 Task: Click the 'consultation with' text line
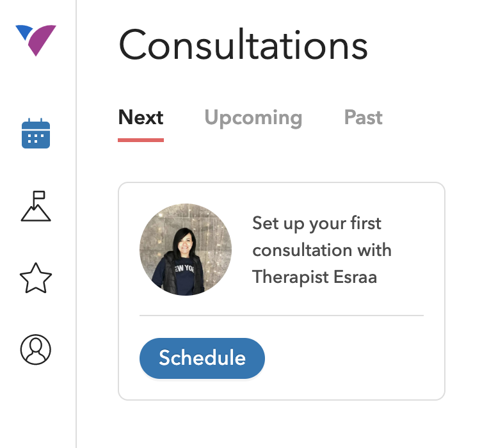click(x=322, y=250)
